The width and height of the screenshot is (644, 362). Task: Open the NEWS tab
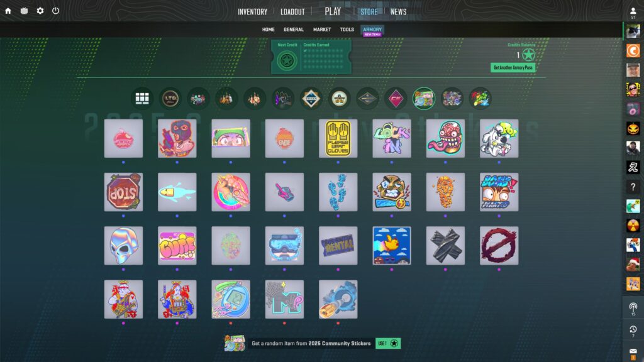tap(398, 11)
